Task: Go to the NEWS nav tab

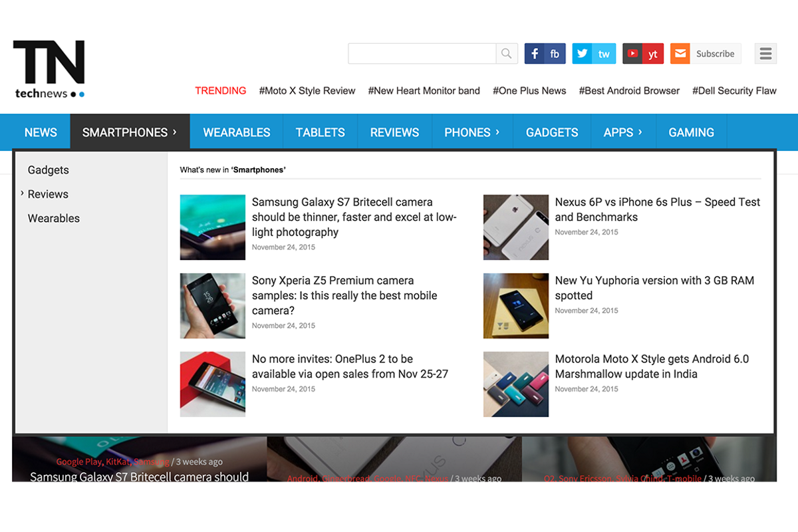Action: click(41, 132)
